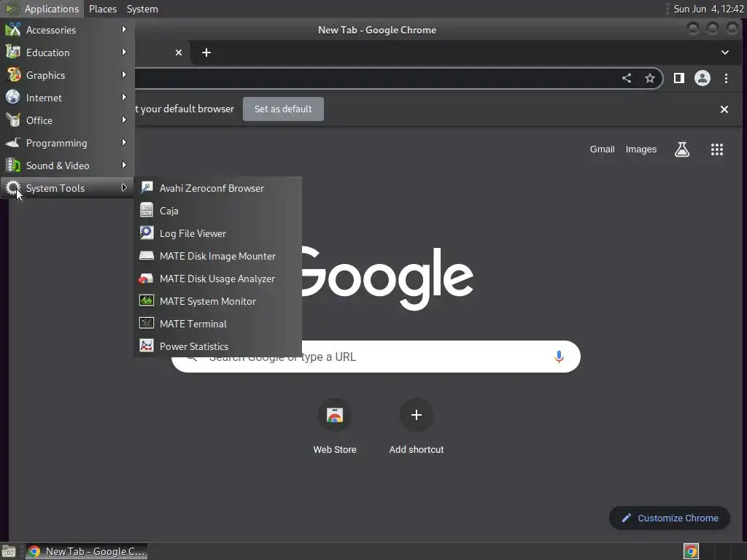Toggle the Chrome side panel
747x560 pixels.
point(679,78)
